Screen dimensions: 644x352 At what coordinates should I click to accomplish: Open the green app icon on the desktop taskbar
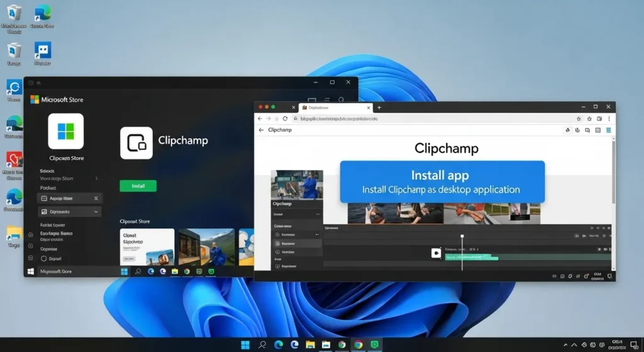(x=375, y=344)
